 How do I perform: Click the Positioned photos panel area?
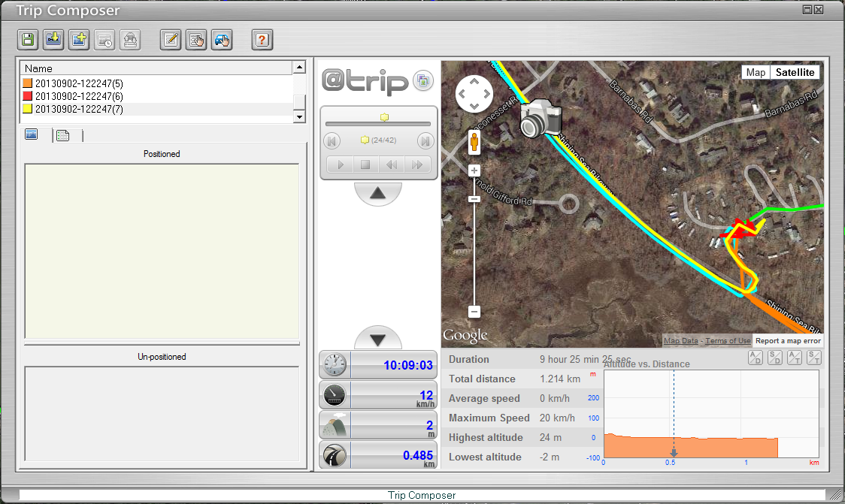pyautogui.click(x=162, y=251)
